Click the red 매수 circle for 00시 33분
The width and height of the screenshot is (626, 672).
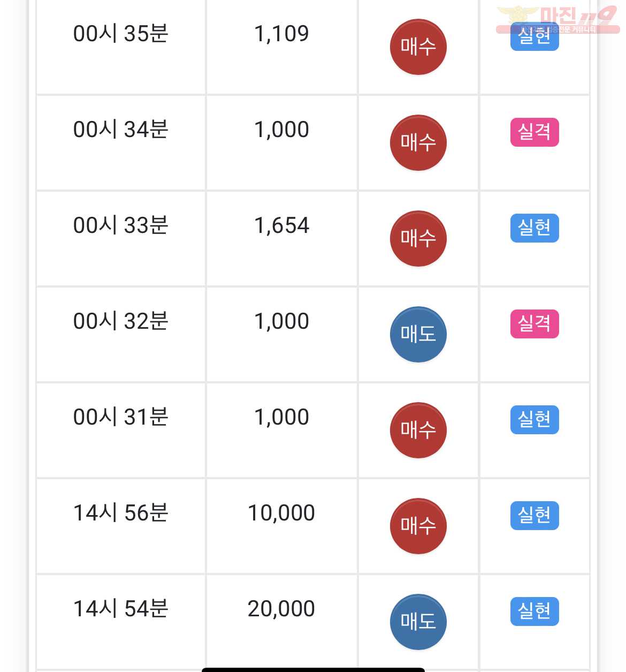tap(418, 239)
